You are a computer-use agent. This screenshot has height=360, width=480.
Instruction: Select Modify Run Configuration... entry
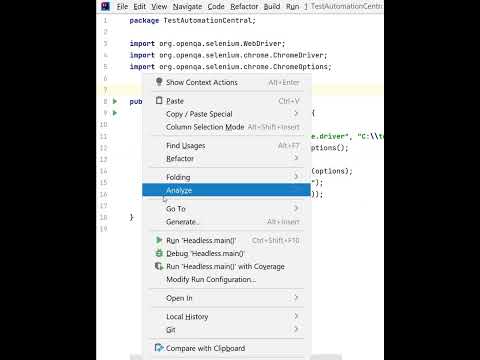point(227,279)
